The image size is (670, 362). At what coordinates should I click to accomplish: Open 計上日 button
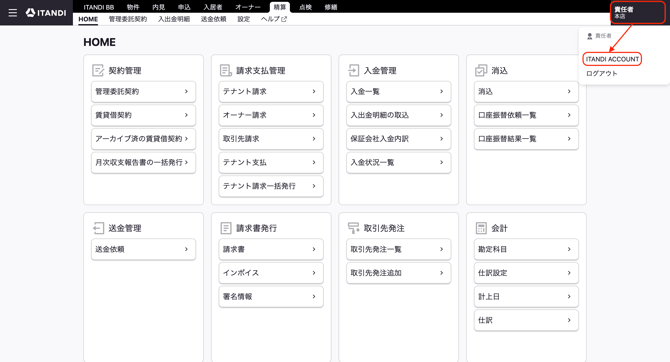coord(526,297)
